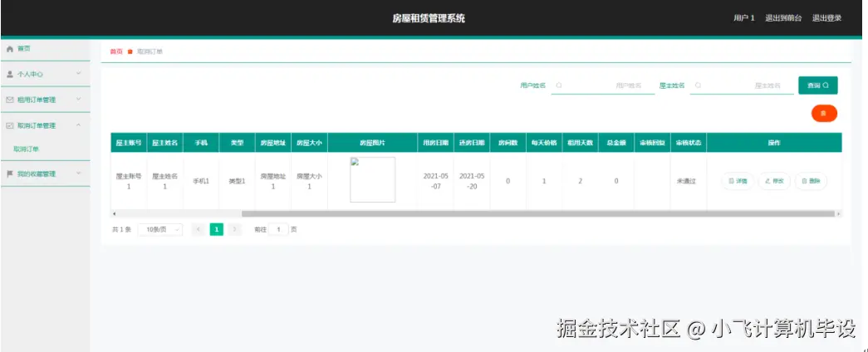Click the 房屋图片 column header
The image size is (868, 352).
[x=373, y=142]
